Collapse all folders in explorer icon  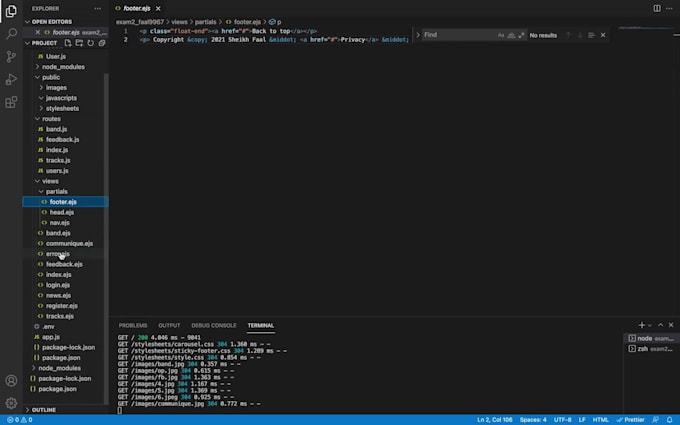tap(102, 43)
